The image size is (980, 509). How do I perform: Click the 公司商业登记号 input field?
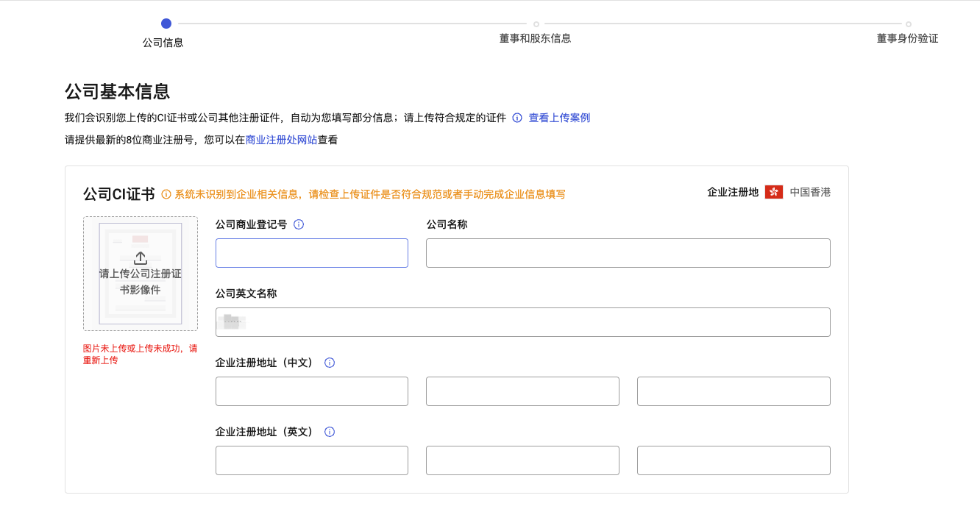[311, 252]
